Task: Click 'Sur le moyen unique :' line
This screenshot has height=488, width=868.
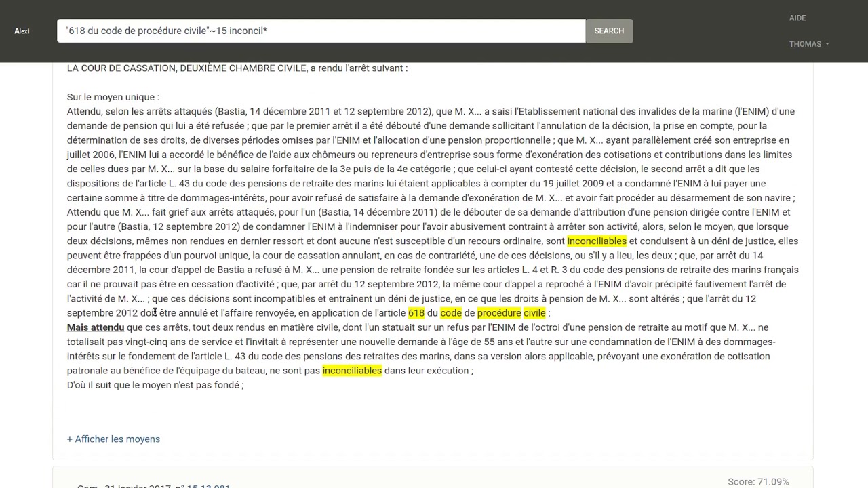Action: click(113, 97)
